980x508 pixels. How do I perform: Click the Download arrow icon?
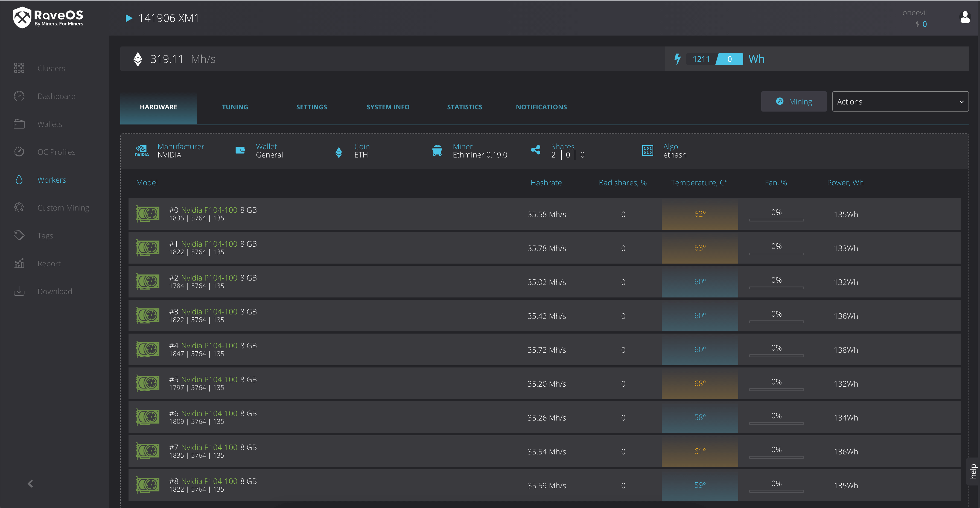click(19, 291)
